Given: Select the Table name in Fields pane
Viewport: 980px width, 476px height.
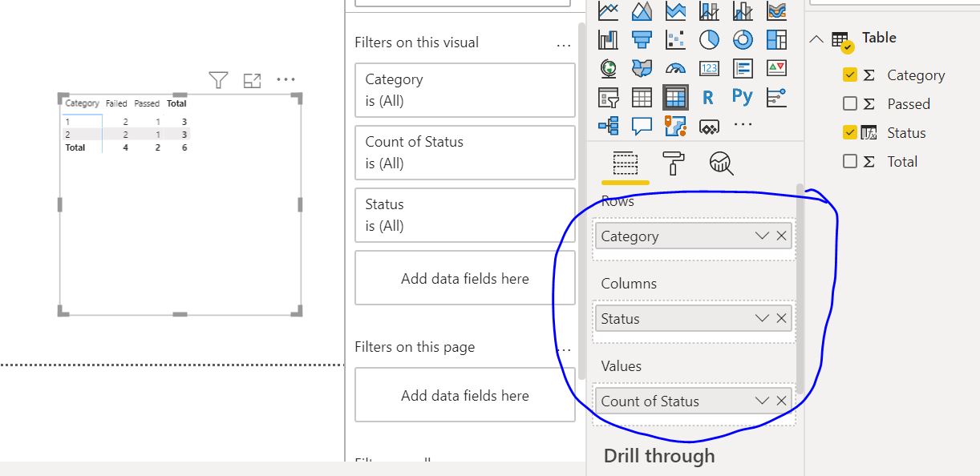Looking at the screenshot, I should 879,38.
